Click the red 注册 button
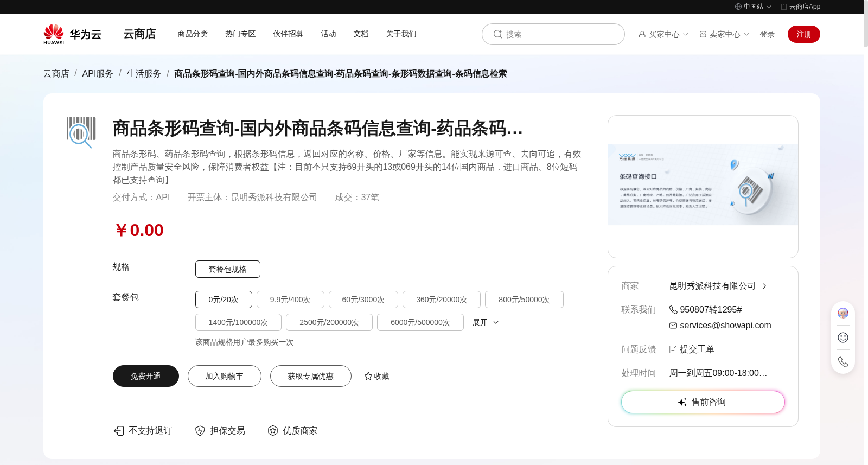 [804, 34]
